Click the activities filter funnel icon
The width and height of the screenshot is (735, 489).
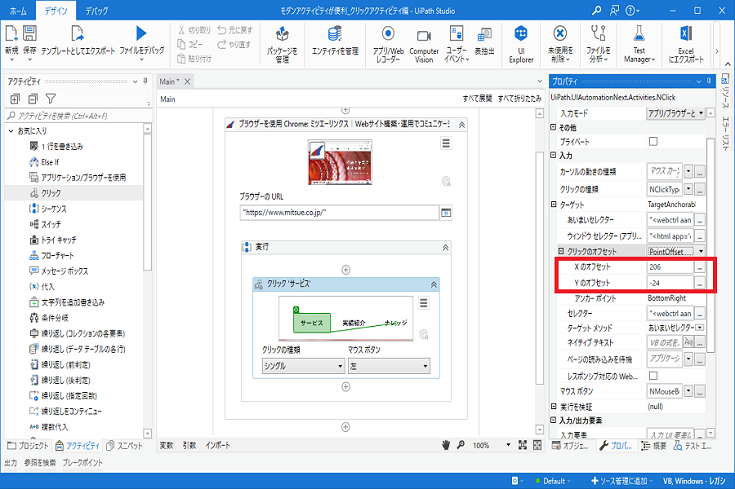click(51, 98)
